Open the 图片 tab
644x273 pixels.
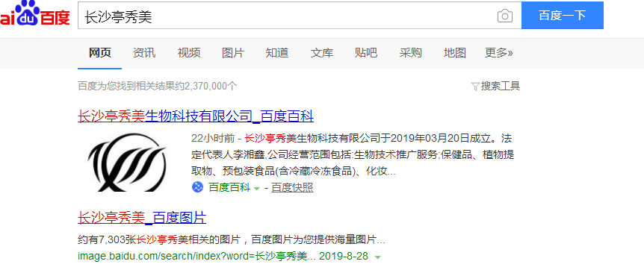click(233, 53)
